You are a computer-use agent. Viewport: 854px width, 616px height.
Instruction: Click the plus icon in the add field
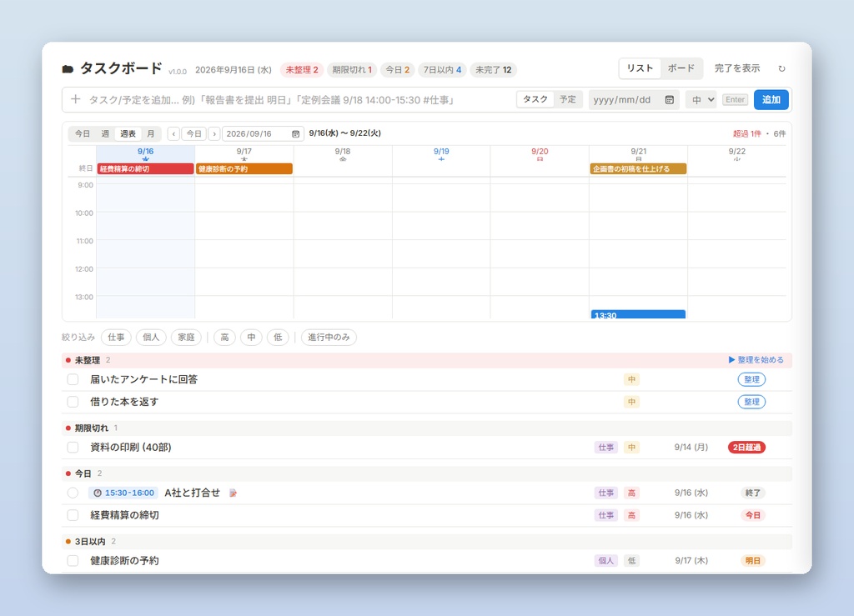(x=76, y=99)
